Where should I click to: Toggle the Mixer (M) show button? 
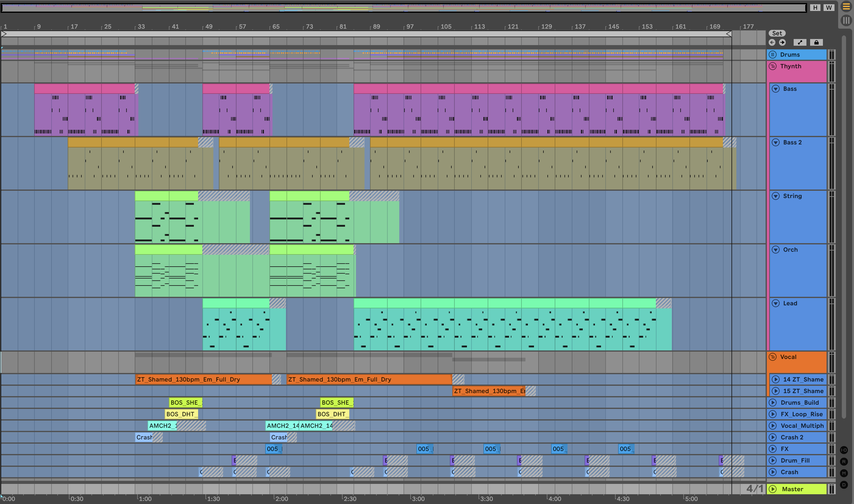[844, 474]
